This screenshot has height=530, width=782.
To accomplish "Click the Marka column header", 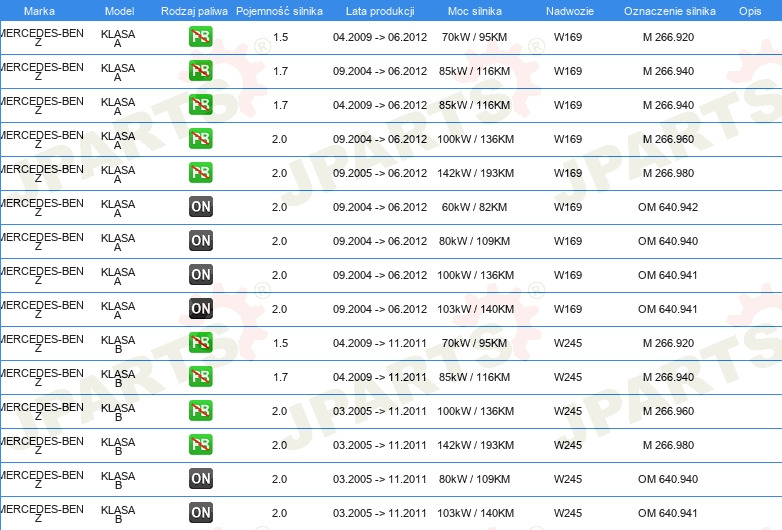I will (39, 11).
